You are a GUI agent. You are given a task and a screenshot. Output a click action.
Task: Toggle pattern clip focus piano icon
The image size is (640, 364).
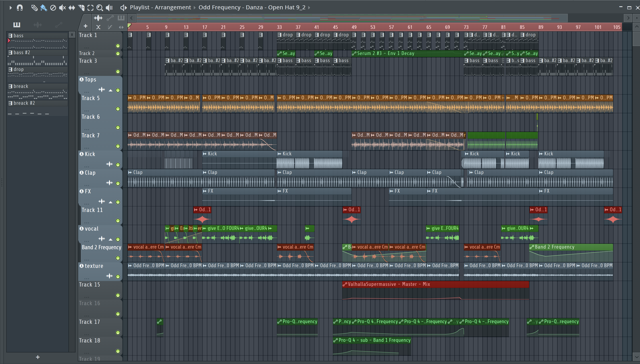[x=121, y=18]
